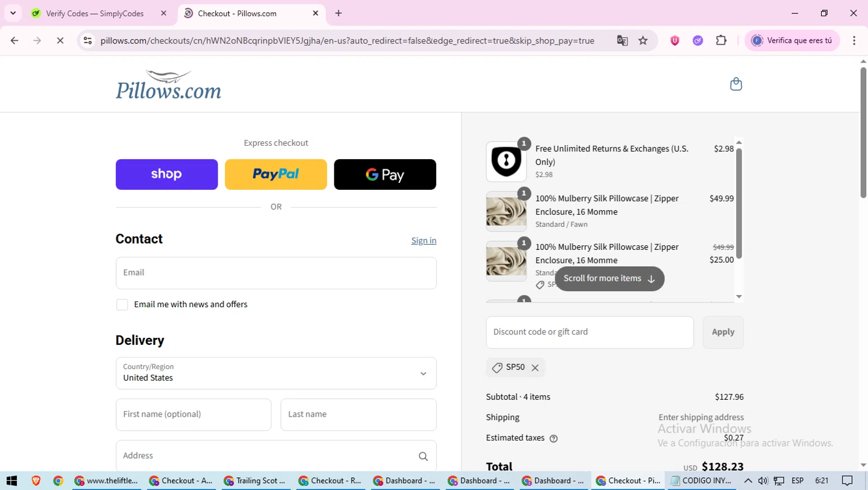868x490 pixels.
Task: Open the Extensions puzzle icon
Action: (x=721, y=40)
